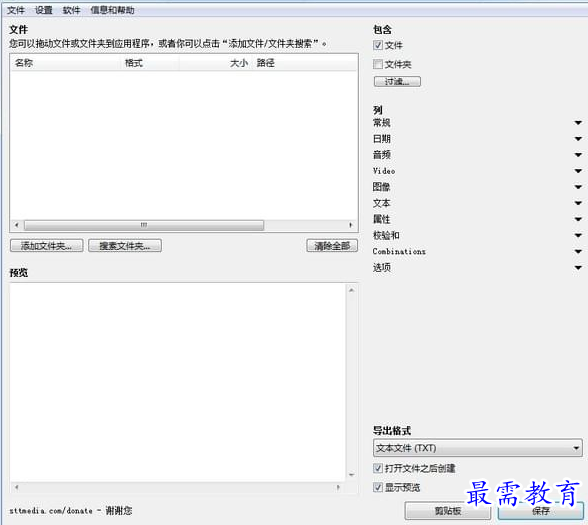Open the 文件 menu
This screenshot has width=588, height=525.
point(16,10)
